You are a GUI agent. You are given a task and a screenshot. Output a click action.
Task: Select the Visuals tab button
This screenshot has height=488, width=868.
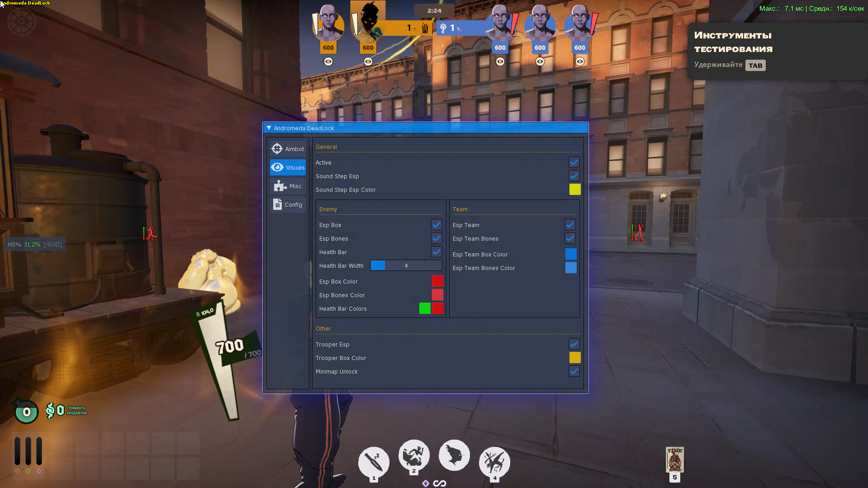pos(288,167)
